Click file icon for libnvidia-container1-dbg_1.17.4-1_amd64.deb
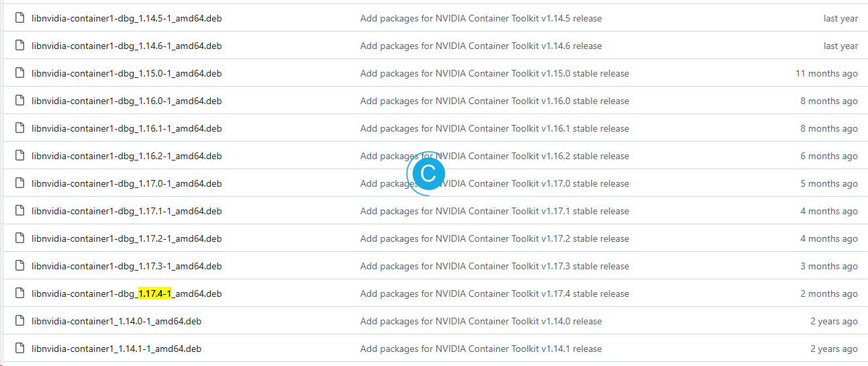Screen dimensions: 868x366 pyautogui.click(x=19, y=293)
